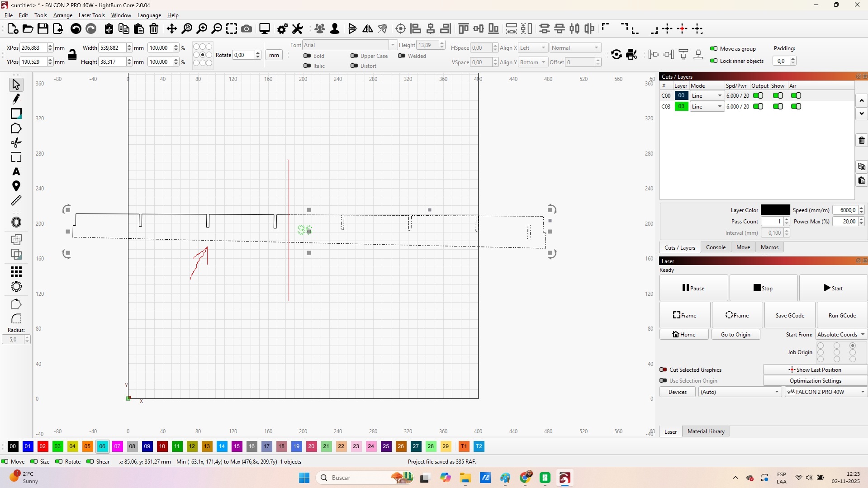Image resolution: width=868 pixels, height=488 pixels.
Task: Open the Grid Array tool
Action: point(16,272)
